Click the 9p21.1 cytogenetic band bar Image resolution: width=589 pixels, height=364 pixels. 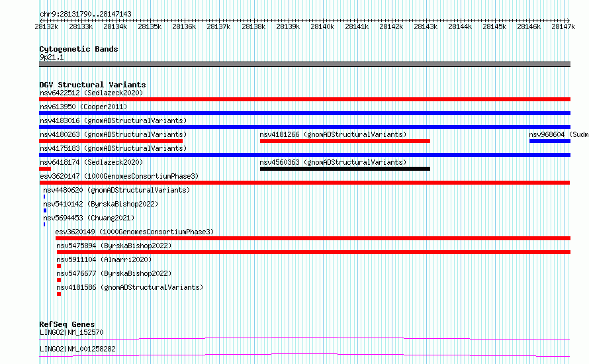pos(304,64)
